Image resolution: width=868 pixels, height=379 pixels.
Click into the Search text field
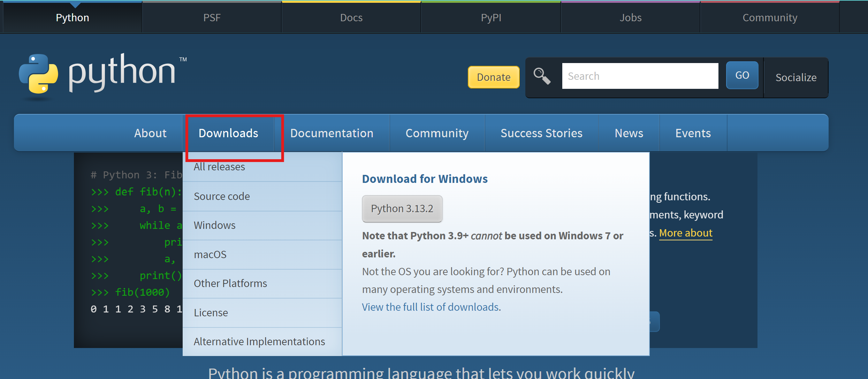tap(640, 76)
